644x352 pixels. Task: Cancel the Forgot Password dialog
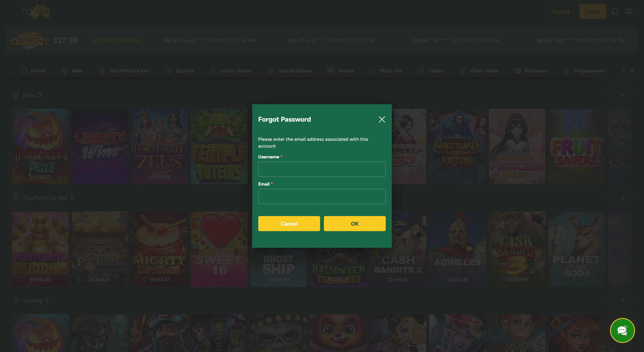coord(289,224)
